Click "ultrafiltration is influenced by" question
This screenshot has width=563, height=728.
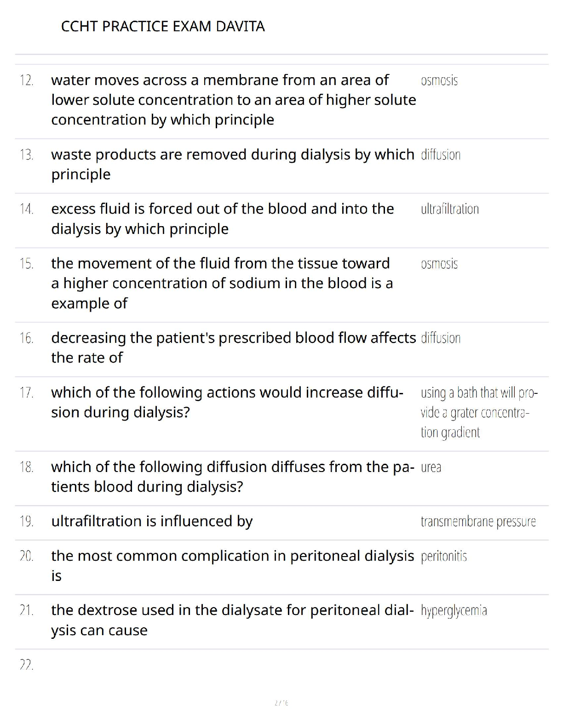click(152, 521)
